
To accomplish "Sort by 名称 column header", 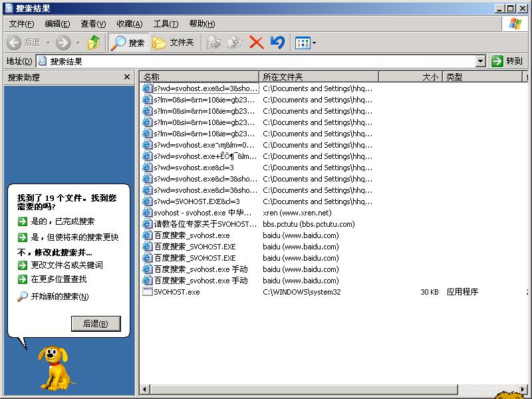I will click(x=199, y=77).
